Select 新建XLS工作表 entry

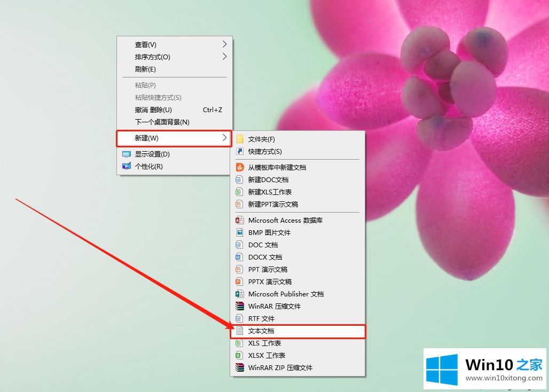coord(297,192)
